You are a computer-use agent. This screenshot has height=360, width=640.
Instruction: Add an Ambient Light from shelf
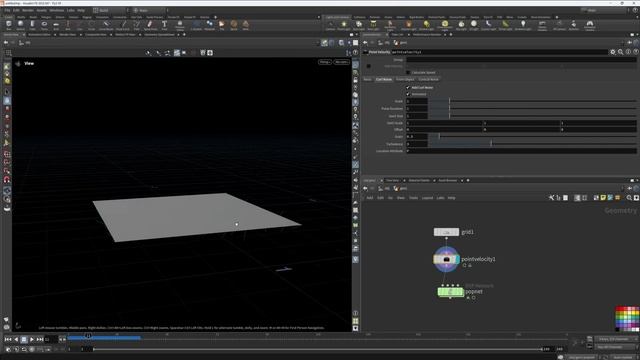click(x=523, y=25)
